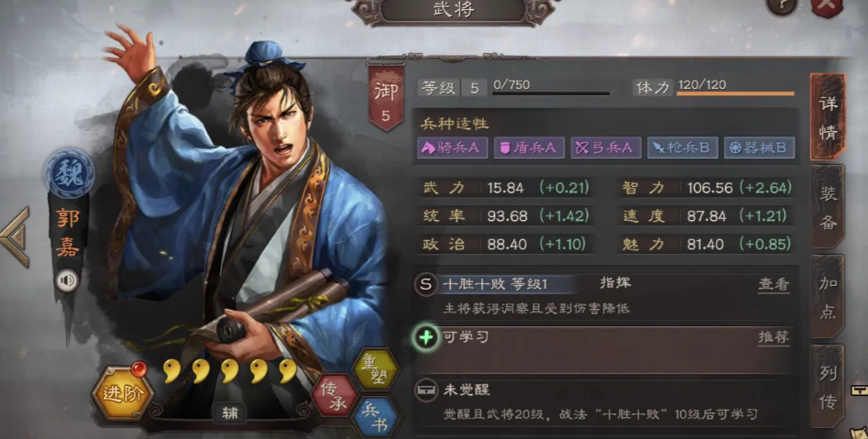
Task: Click the orange 体力 stamina bar
Action: pyautogui.click(x=735, y=93)
